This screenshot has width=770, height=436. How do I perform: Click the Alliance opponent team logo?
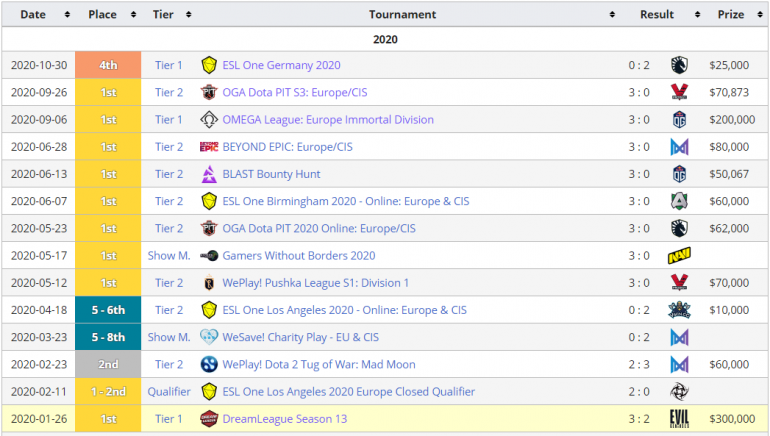click(679, 201)
